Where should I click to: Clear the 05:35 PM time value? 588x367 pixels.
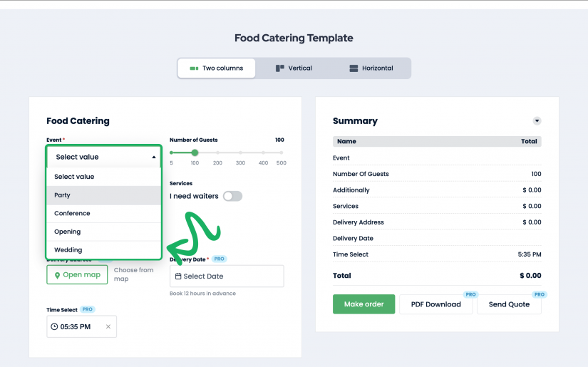tap(108, 326)
